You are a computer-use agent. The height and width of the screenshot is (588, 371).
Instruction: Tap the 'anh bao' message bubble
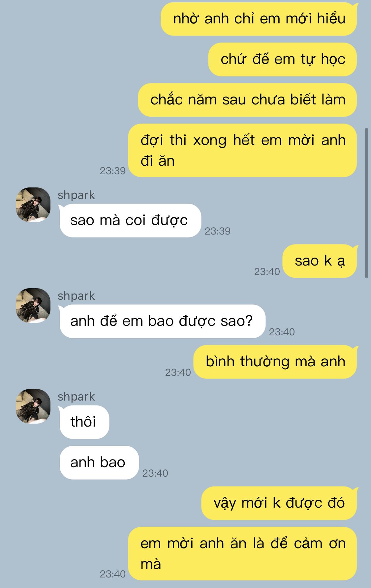(x=99, y=462)
